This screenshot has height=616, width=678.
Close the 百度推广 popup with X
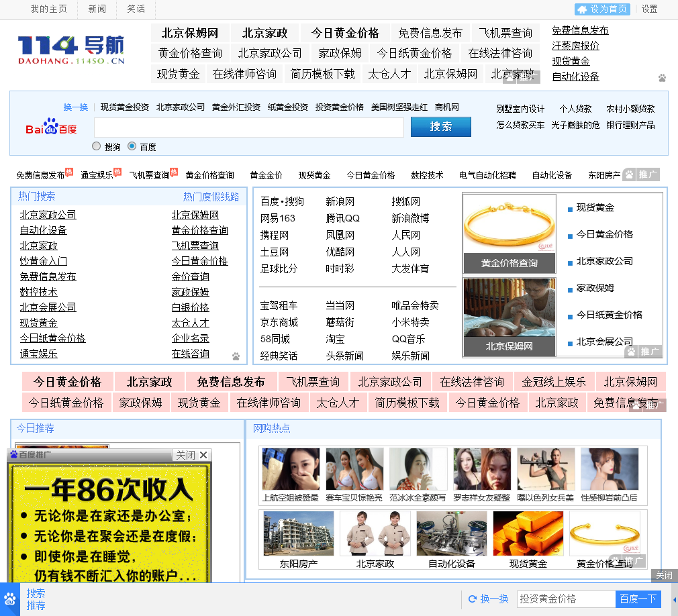click(x=203, y=455)
